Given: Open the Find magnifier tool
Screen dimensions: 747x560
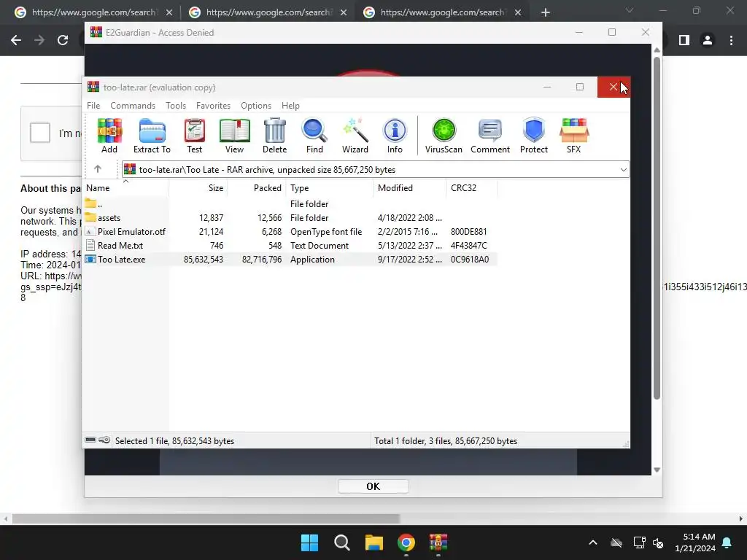Looking at the screenshot, I should click(314, 136).
